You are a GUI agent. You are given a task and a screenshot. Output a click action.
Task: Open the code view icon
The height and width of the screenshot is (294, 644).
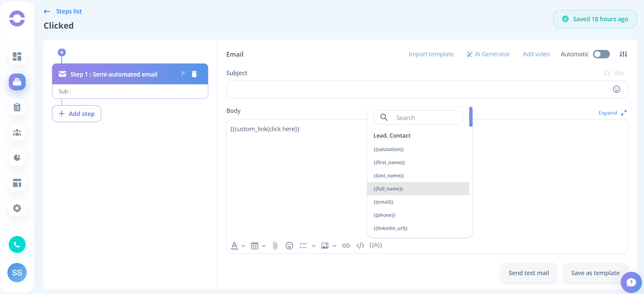coord(360,246)
